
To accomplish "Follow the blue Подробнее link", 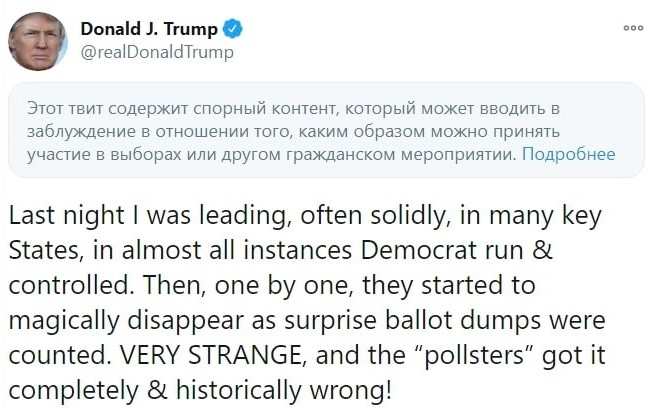I will pos(569,155).
